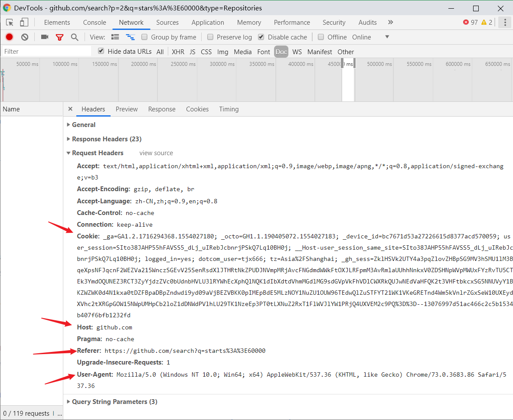
Task: Expand Query String Parameters (3) section
Action: coord(112,402)
